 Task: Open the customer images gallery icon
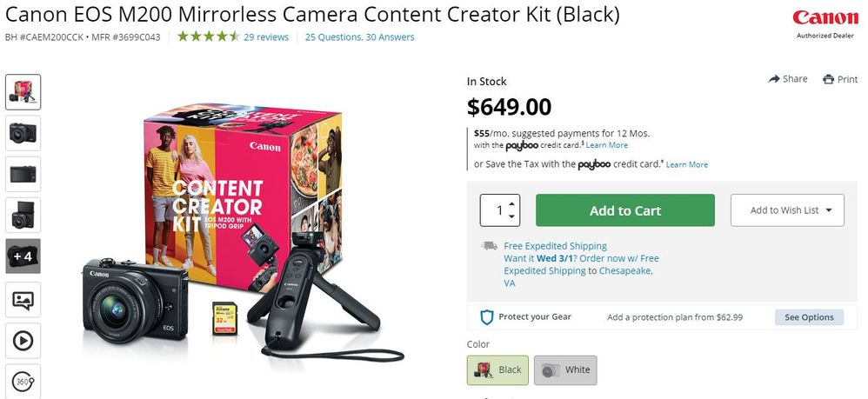pyautogui.click(x=23, y=299)
